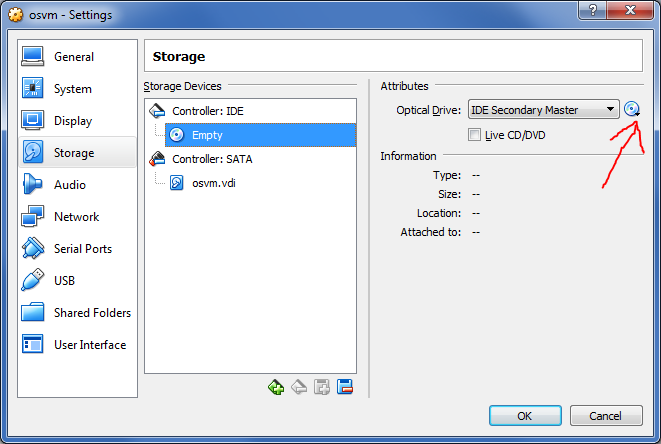Click the Serial Ports plug icon
The width and height of the screenshot is (661, 444).
click(x=32, y=248)
